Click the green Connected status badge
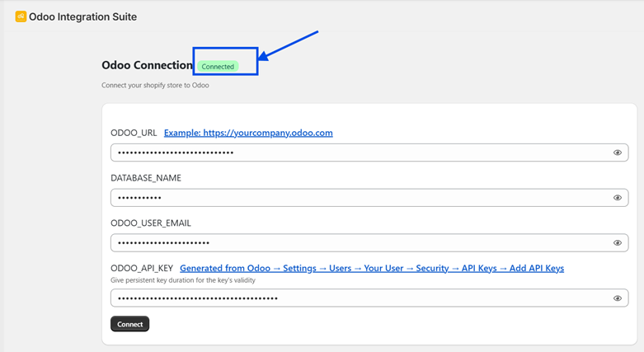 (x=218, y=66)
